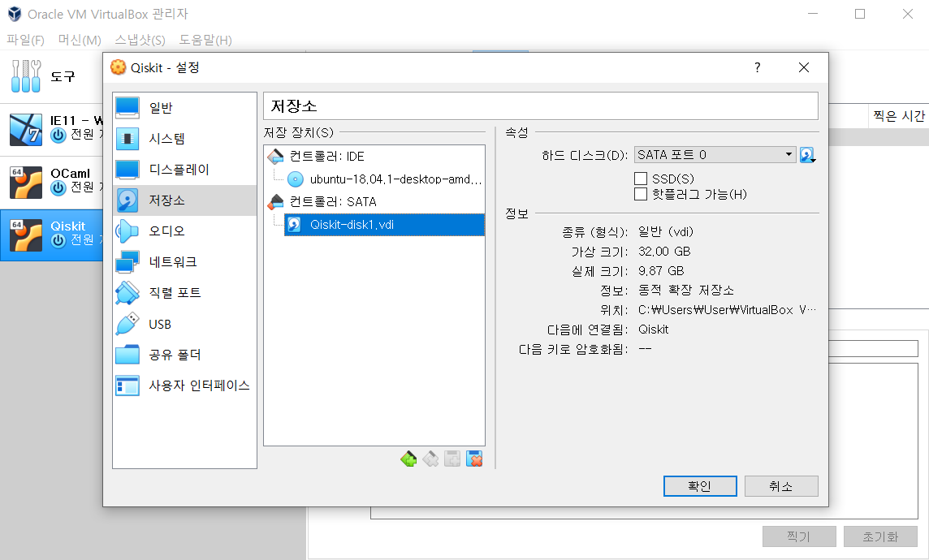
Task: Close the Qiskit 설정 dialog
Action: [804, 67]
